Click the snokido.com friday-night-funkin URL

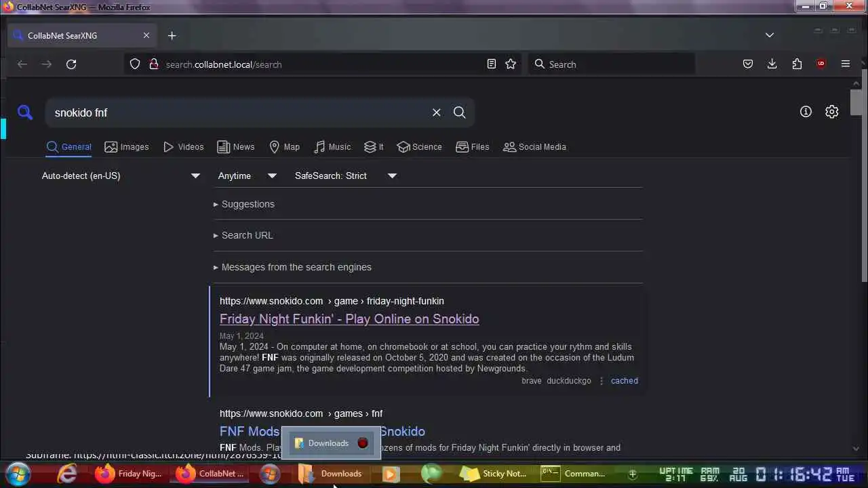point(332,301)
